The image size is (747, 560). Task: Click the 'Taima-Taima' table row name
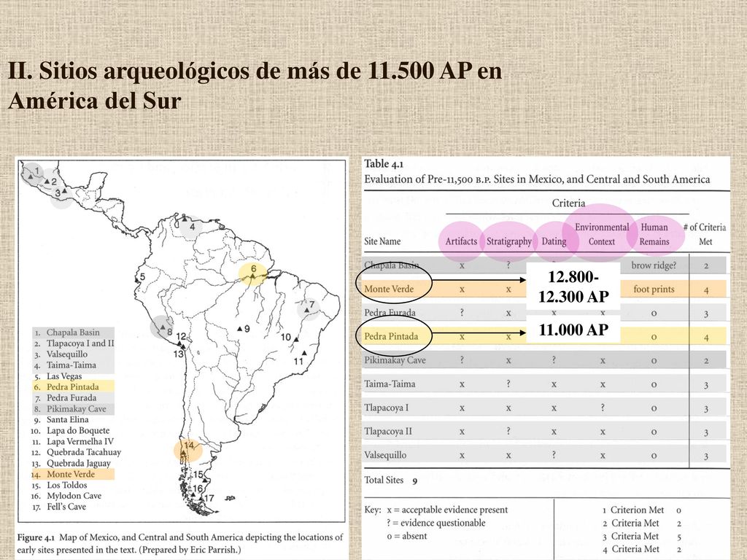pyautogui.click(x=390, y=384)
